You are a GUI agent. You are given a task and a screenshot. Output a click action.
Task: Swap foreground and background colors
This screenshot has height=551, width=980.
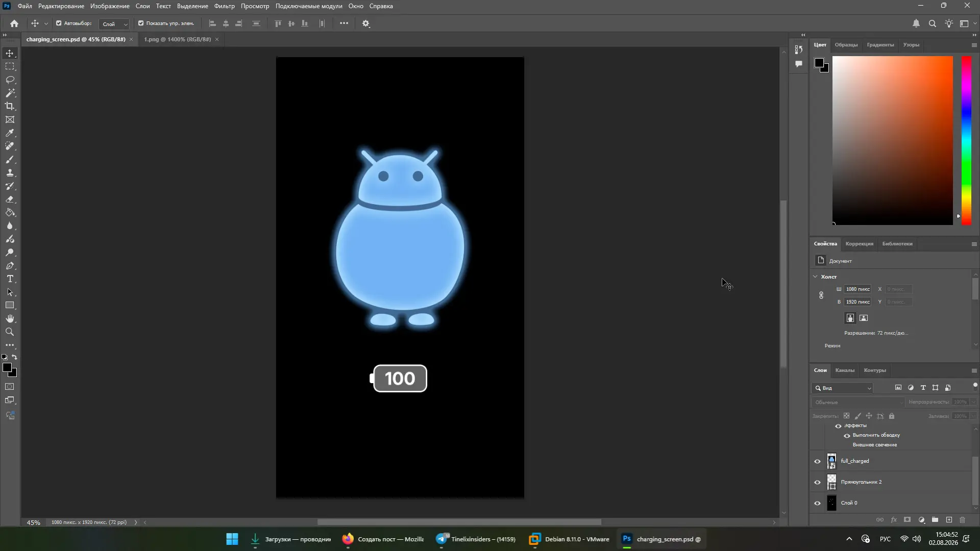tap(15, 357)
